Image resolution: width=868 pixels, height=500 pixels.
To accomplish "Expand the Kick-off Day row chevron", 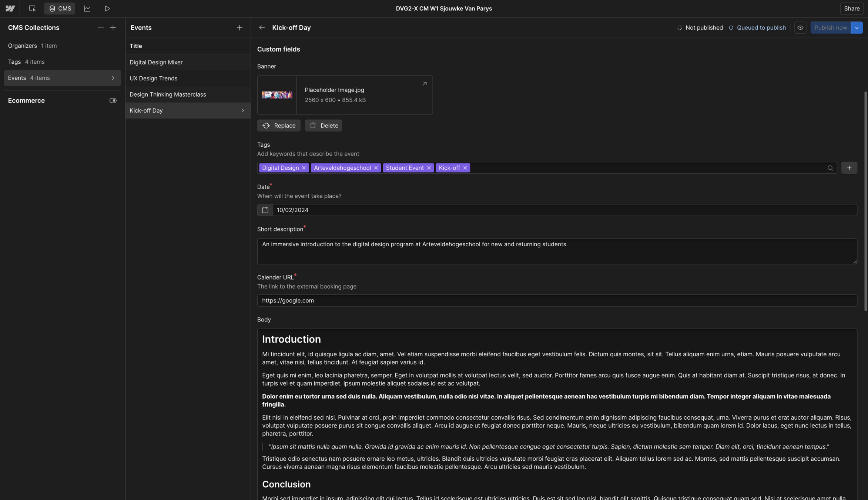I will pyautogui.click(x=243, y=111).
